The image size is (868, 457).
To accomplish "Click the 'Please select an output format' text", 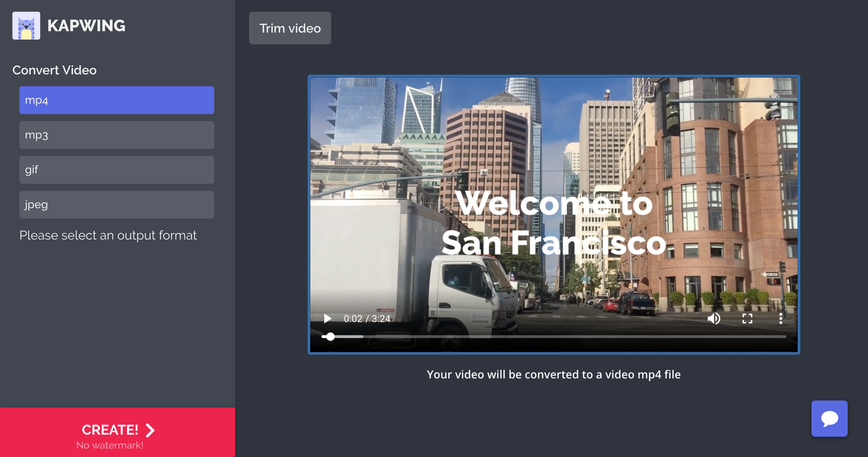I will click(x=108, y=235).
